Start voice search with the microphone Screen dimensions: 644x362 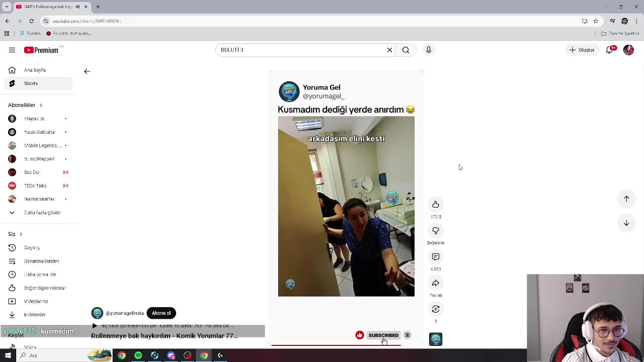[x=429, y=50]
